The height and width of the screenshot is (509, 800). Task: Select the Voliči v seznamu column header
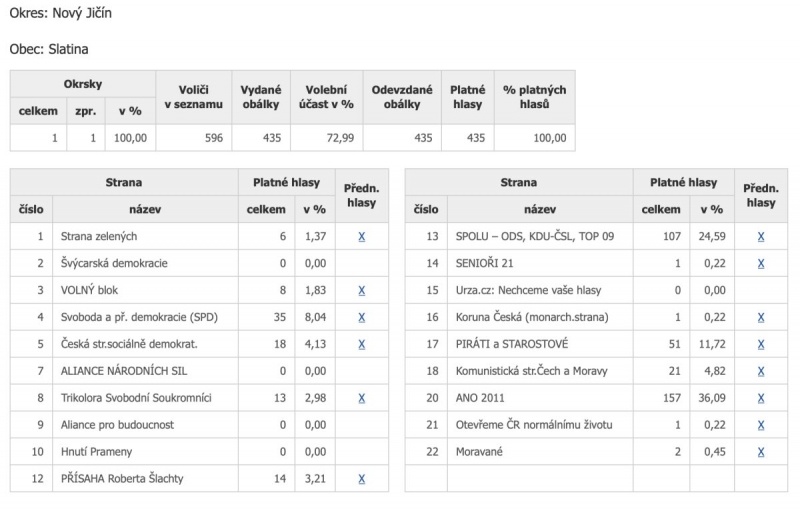click(x=194, y=97)
